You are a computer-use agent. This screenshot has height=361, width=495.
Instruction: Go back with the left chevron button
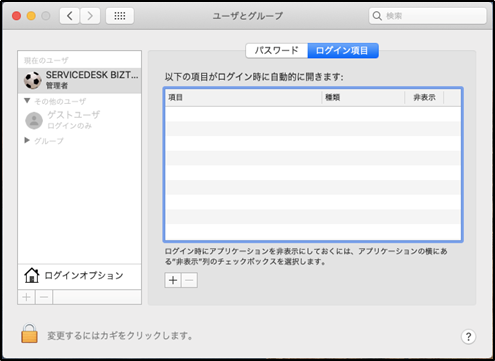click(70, 16)
